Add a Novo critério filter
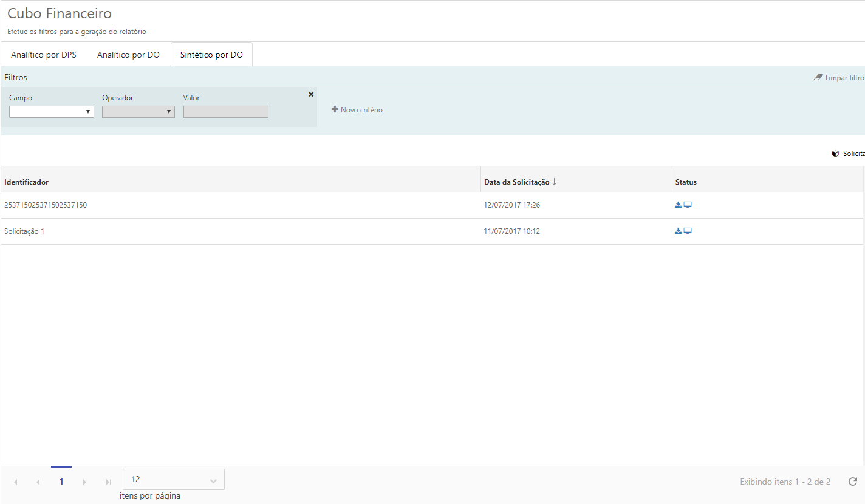 coord(357,110)
